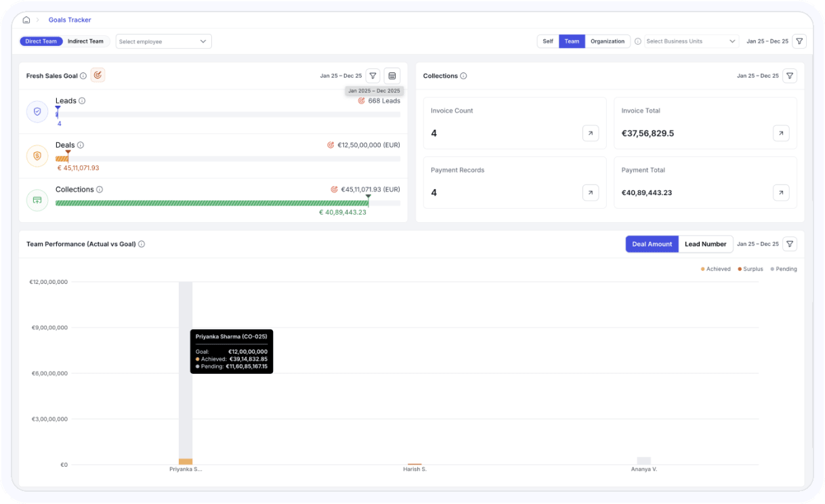
Task: Click the home icon in breadcrumb
Action: [26, 20]
